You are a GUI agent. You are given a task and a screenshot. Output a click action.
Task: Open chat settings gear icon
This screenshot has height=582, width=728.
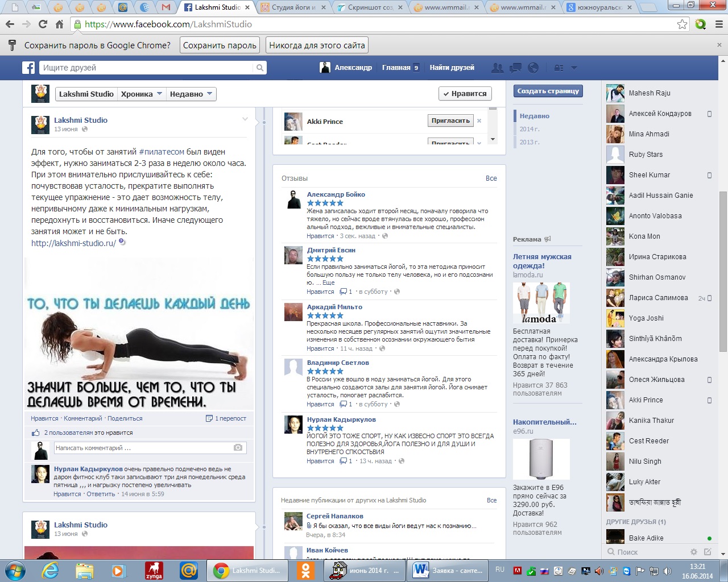pos(693,552)
